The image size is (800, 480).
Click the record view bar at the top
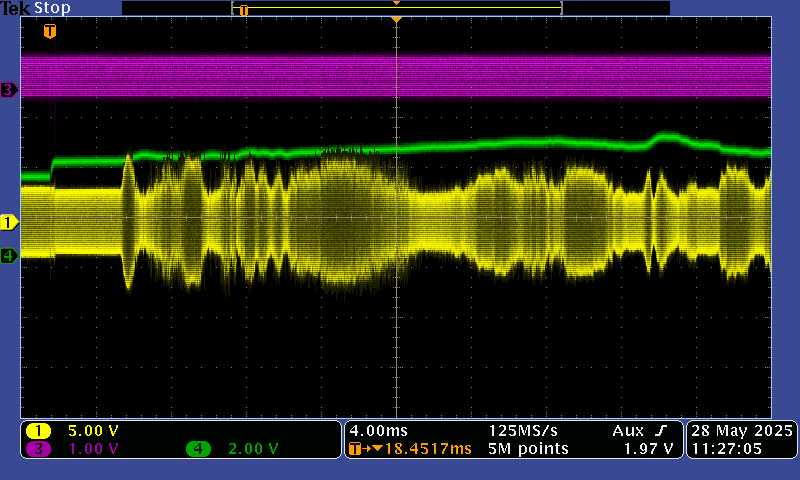coord(397,8)
